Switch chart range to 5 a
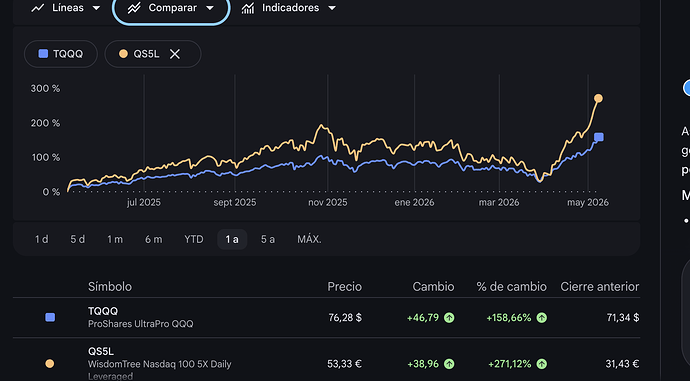 pos(268,239)
